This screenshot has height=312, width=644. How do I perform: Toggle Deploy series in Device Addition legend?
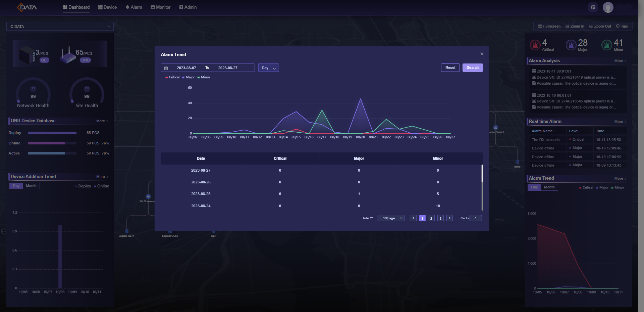click(x=83, y=186)
